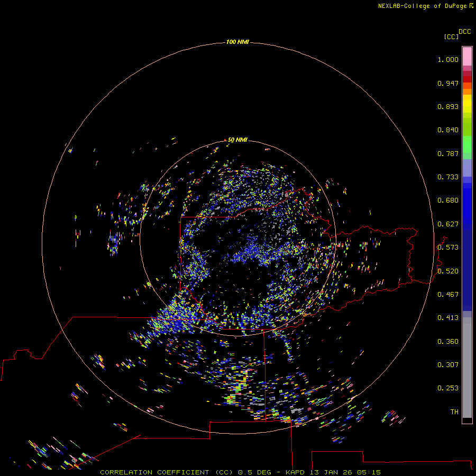Screen dimensions: 476x476
Task: Select the 0.840 legend value
Action: coord(448,130)
